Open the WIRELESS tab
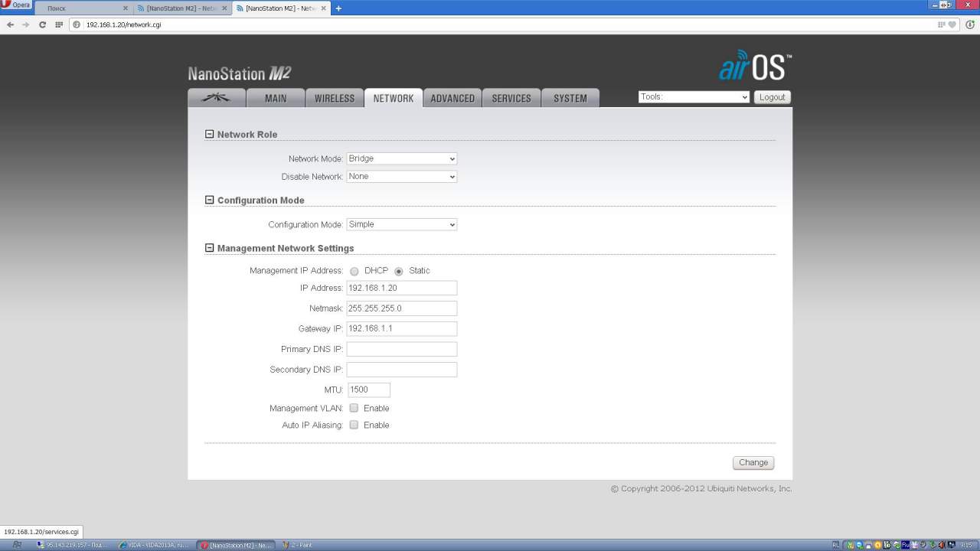Viewport: 980px width, 551px height. pos(335,98)
